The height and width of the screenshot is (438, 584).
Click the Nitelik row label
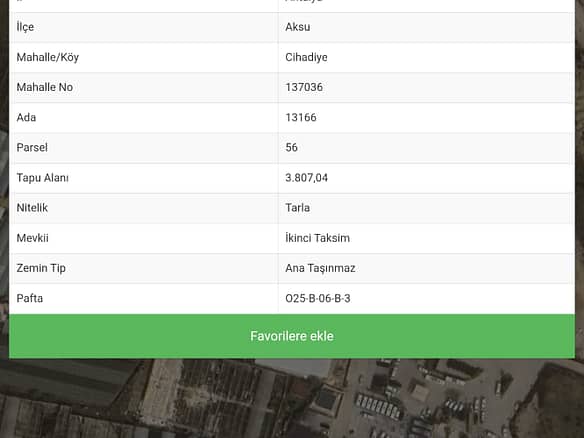click(32, 207)
